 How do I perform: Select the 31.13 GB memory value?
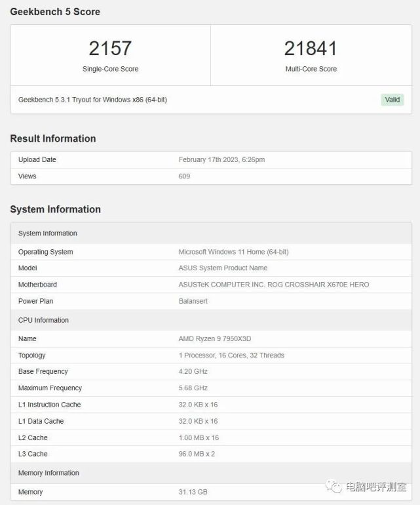click(x=193, y=492)
